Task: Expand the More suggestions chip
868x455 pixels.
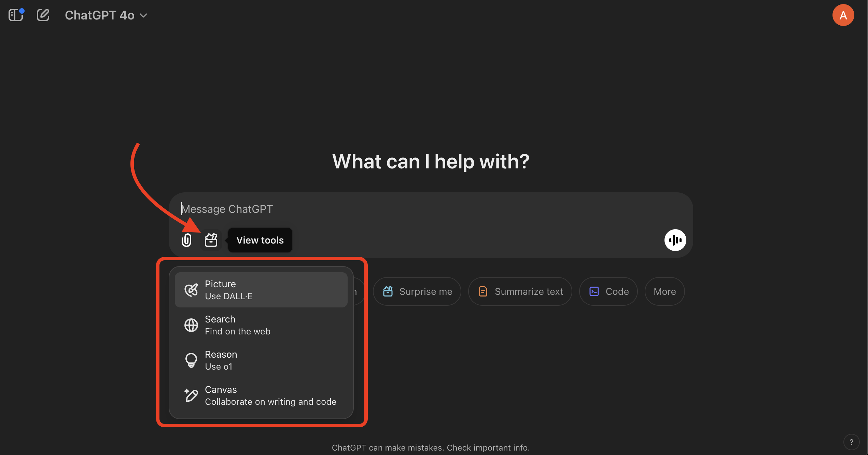Action: click(664, 291)
